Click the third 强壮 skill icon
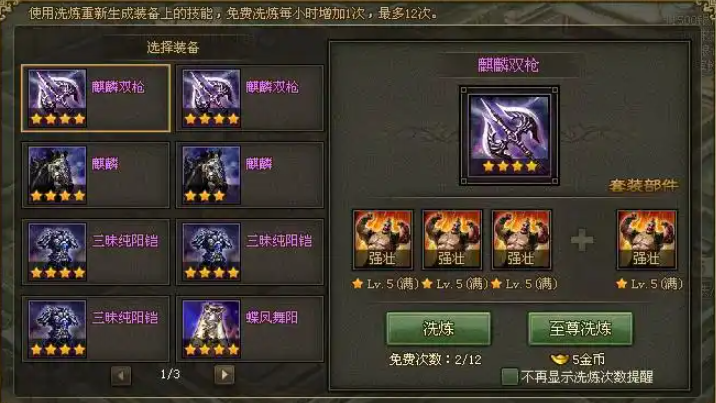This screenshot has height=403, width=716. 521,240
